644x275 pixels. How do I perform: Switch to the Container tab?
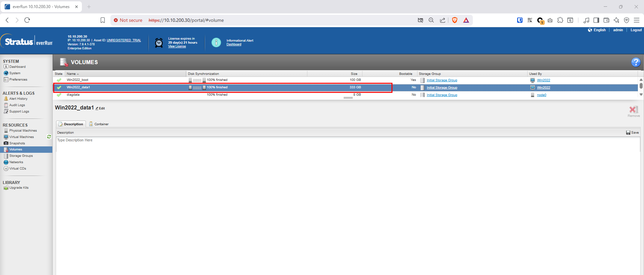coord(101,124)
